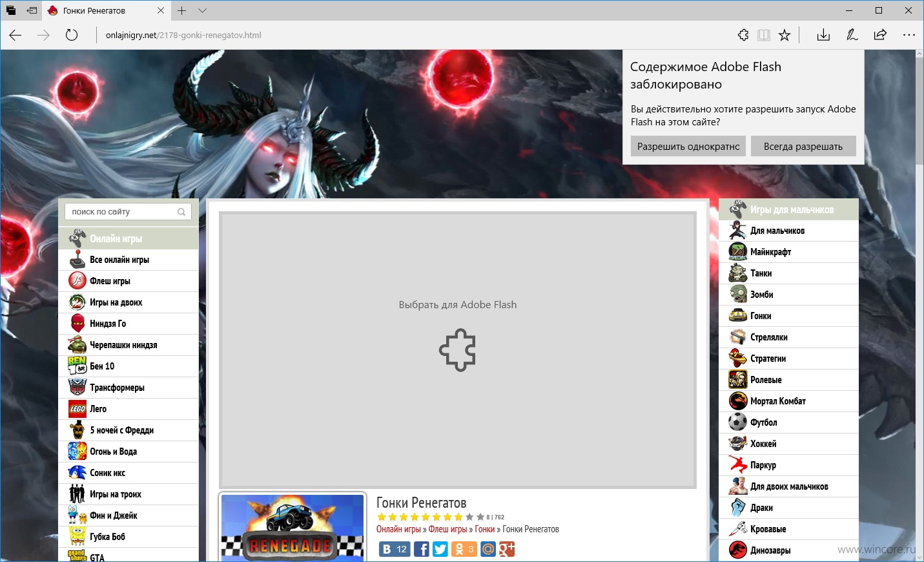Open Reading view book icon
924x562 pixels.
click(764, 35)
